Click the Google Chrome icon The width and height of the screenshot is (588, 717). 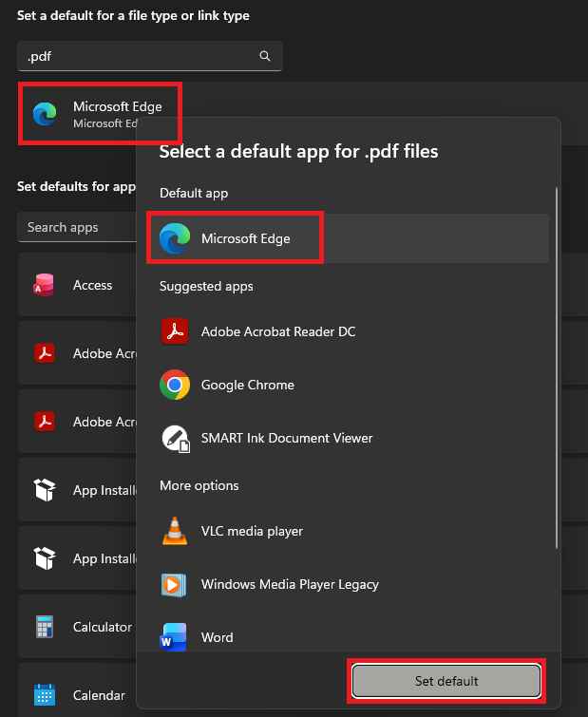pos(175,385)
